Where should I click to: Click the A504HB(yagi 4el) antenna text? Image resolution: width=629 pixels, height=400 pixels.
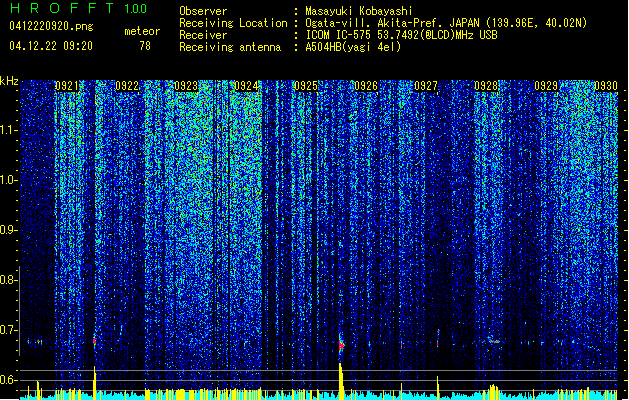(x=353, y=47)
